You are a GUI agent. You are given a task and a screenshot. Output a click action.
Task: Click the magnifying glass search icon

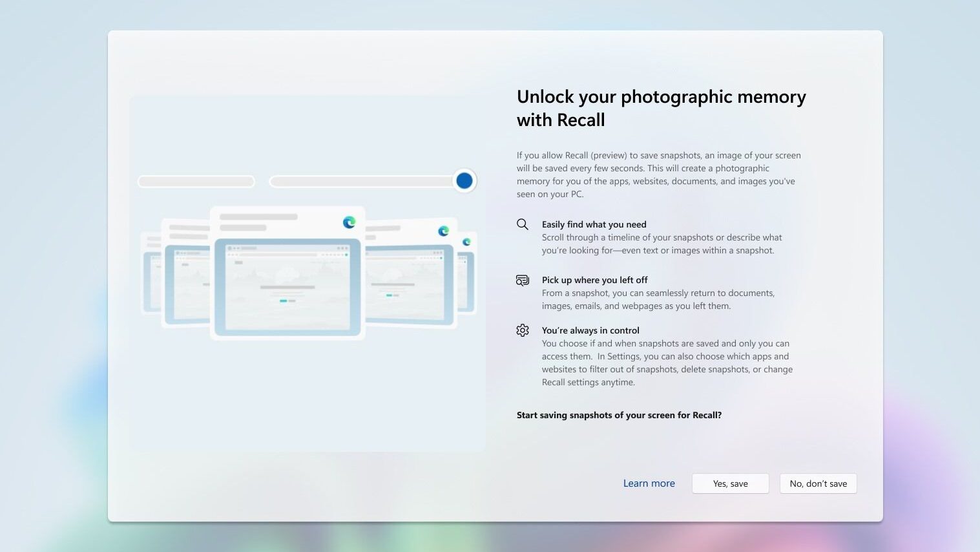pos(523,224)
